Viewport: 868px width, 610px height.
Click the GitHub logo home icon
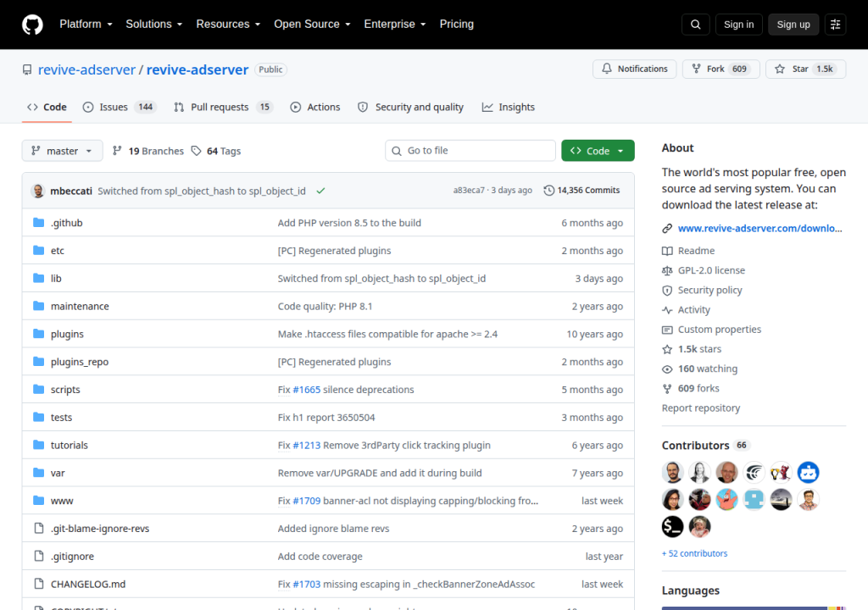point(32,25)
